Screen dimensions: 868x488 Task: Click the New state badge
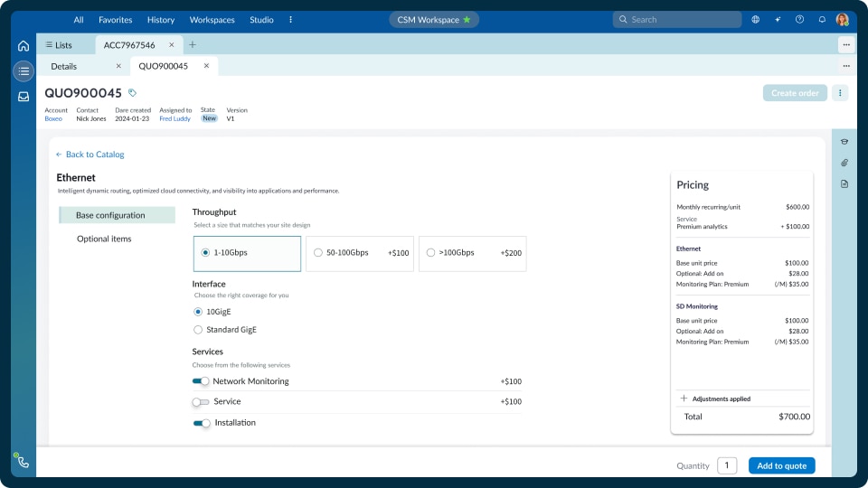[209, 118]
